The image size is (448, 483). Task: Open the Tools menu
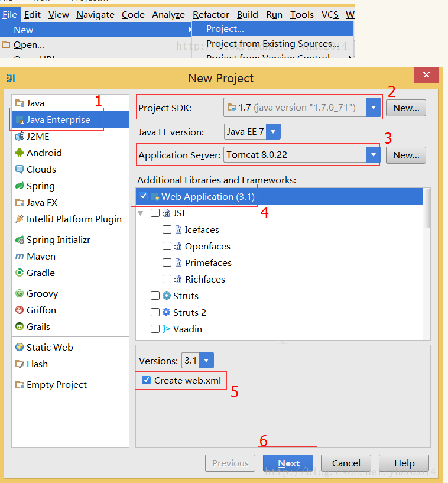[x=302, y=14]
